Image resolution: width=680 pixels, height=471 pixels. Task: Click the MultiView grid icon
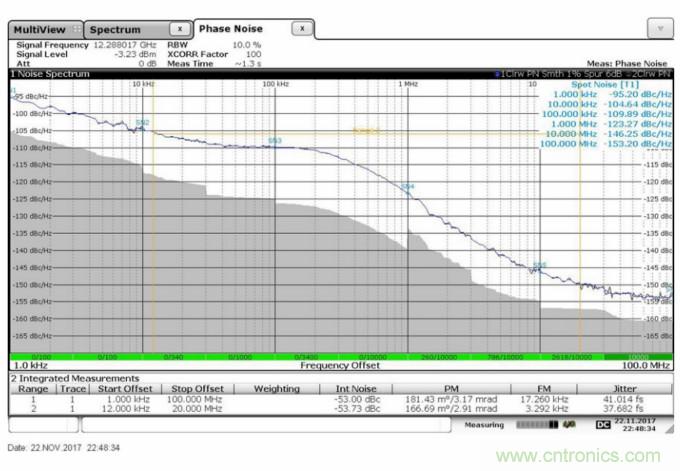point(75,30)
